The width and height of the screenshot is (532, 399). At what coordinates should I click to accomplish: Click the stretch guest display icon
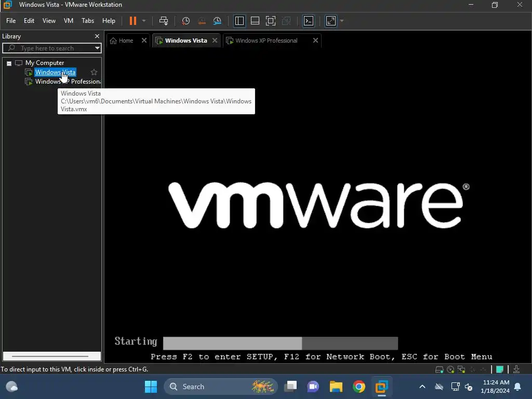(331, 21)
